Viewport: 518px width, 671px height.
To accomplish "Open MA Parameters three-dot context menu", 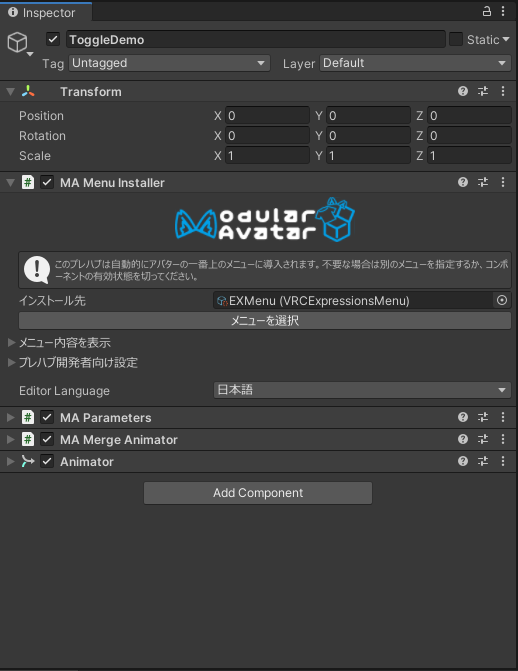I will tap(503, 417).
